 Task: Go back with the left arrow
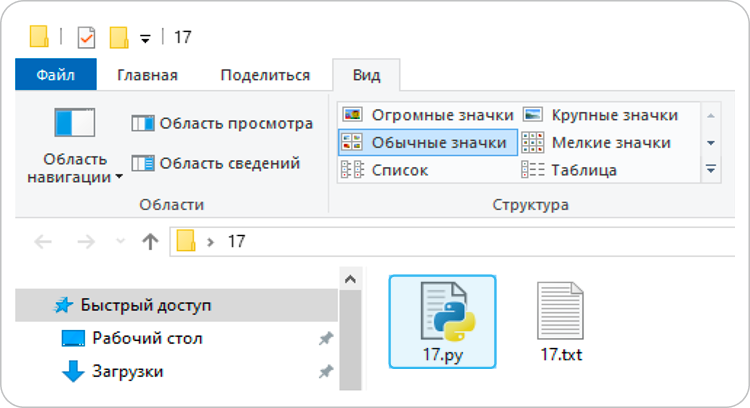[43, 242]
